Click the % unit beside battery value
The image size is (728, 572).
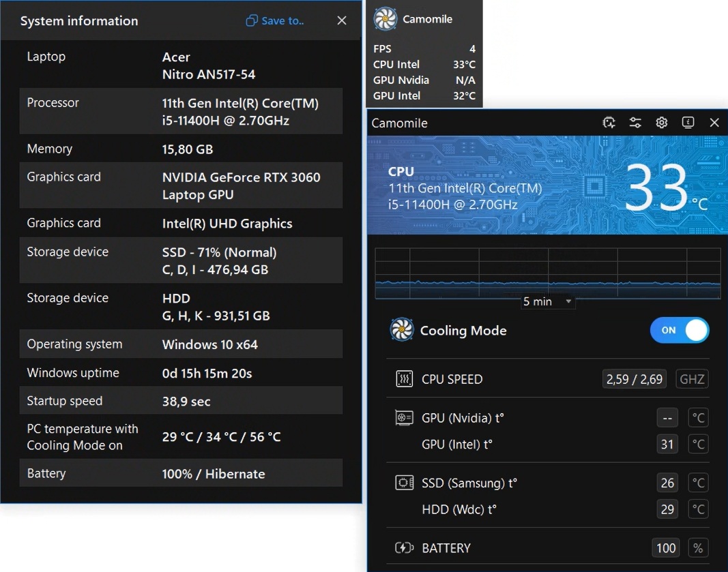698,548
